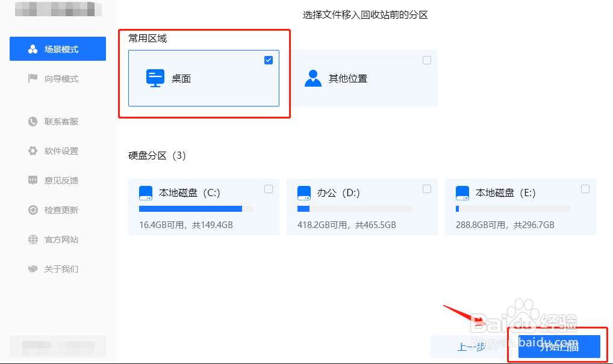Open 意见反馈 chat icon

tap(32, 180)
